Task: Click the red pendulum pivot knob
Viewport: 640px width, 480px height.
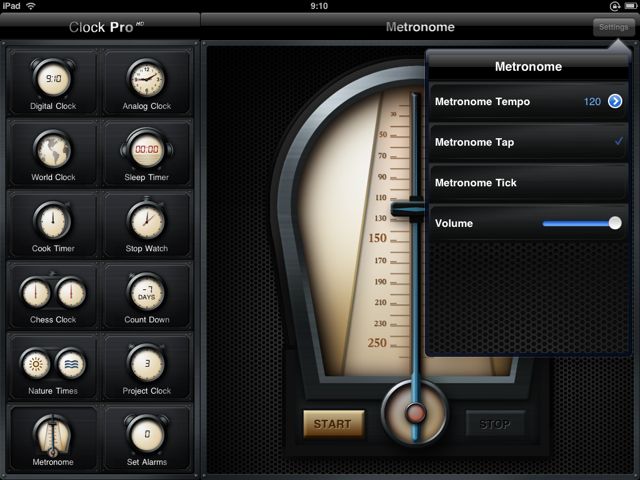Action: [x=416, y=413]
